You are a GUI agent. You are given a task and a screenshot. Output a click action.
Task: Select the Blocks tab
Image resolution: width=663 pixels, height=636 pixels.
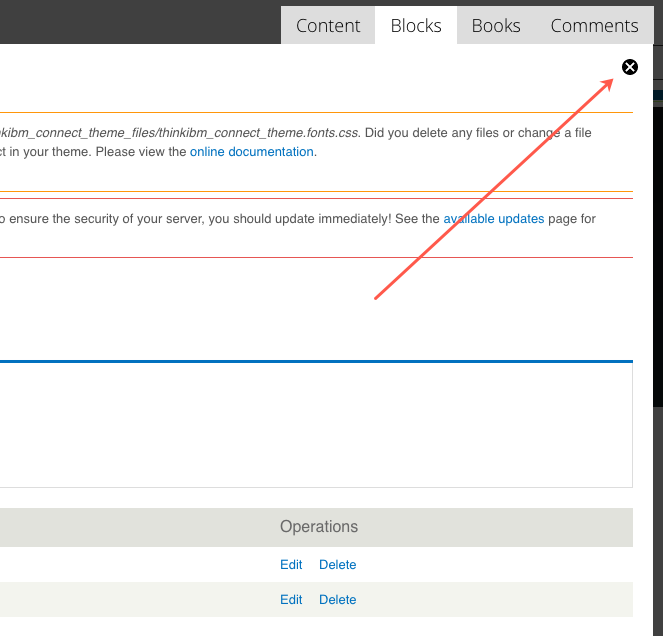coord(416,25)
